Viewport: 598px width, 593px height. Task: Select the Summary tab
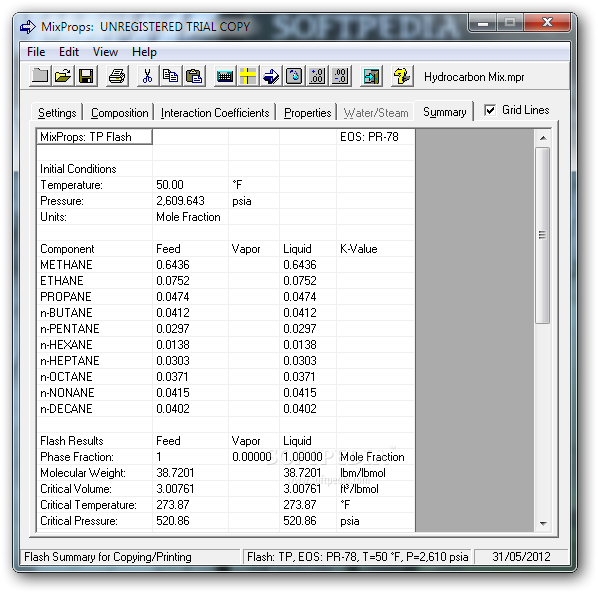click(444, 111)
